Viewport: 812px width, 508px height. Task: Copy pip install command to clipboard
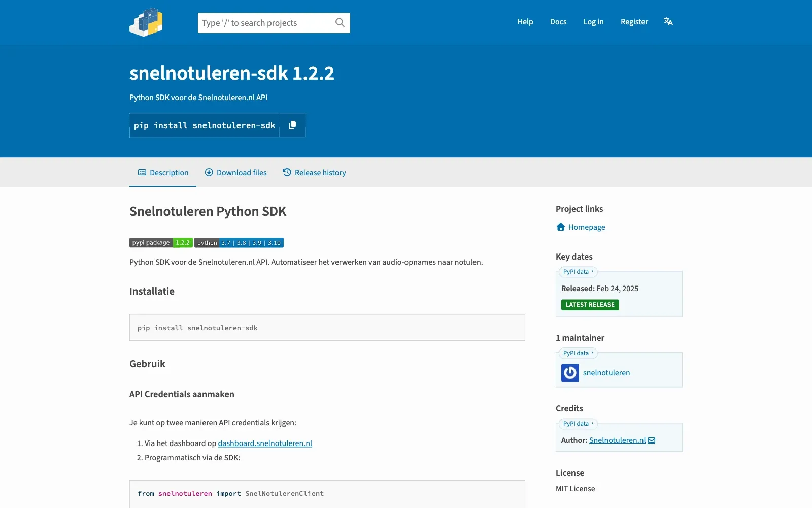[x=292, y=125]
